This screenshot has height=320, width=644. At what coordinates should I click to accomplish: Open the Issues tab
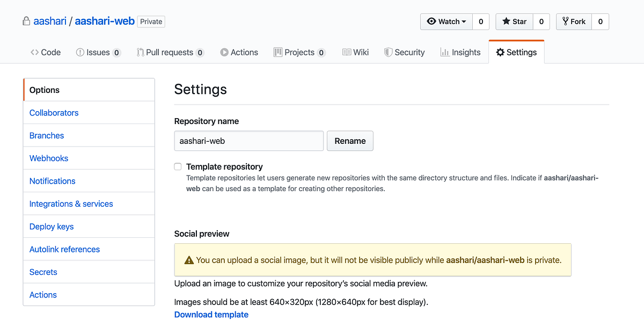pos(98,52)
